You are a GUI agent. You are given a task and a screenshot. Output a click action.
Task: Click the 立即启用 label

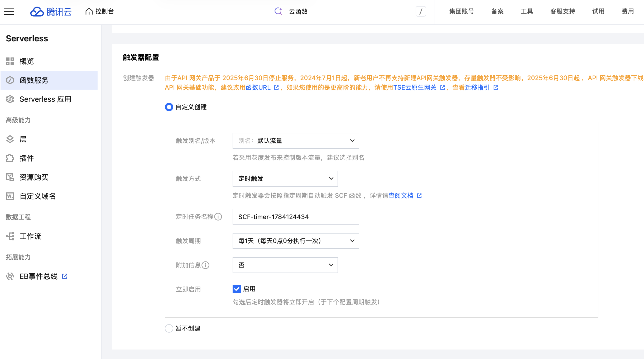pos(188,289)
